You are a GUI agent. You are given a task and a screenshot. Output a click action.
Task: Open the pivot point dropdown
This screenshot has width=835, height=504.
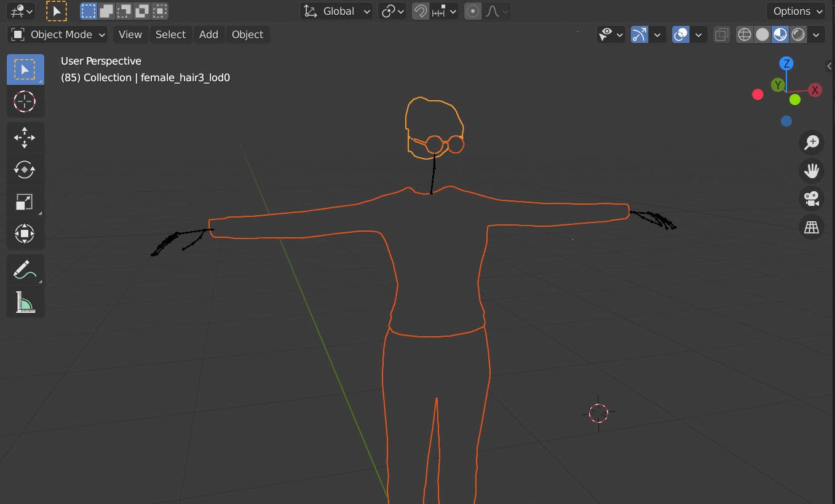click(x=392, y=11)
